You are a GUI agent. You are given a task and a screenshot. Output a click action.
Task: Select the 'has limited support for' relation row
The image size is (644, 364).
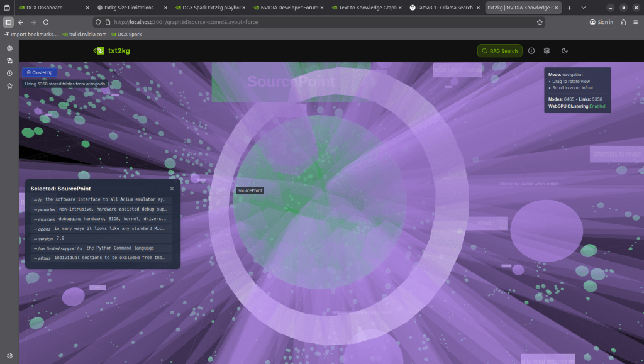point(103,248)
